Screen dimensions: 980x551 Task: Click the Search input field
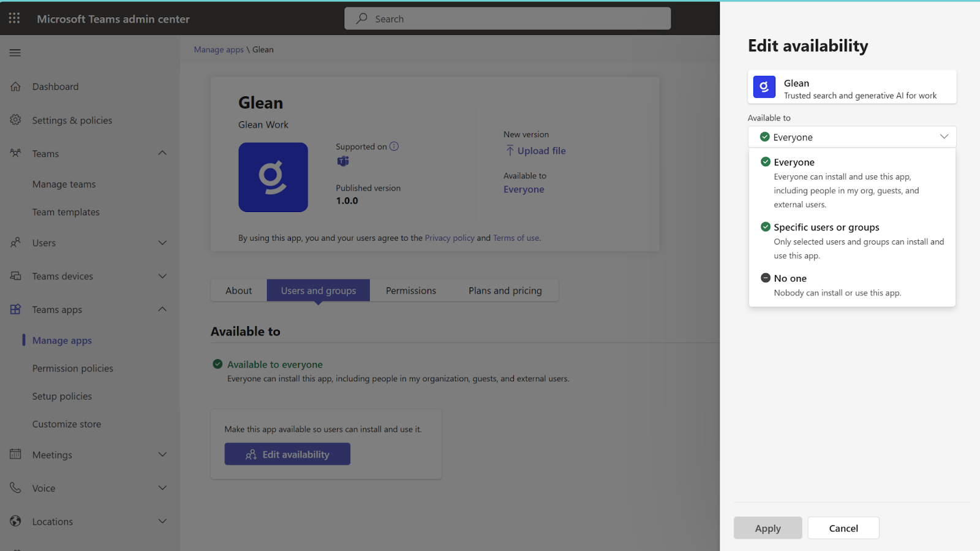507,19
